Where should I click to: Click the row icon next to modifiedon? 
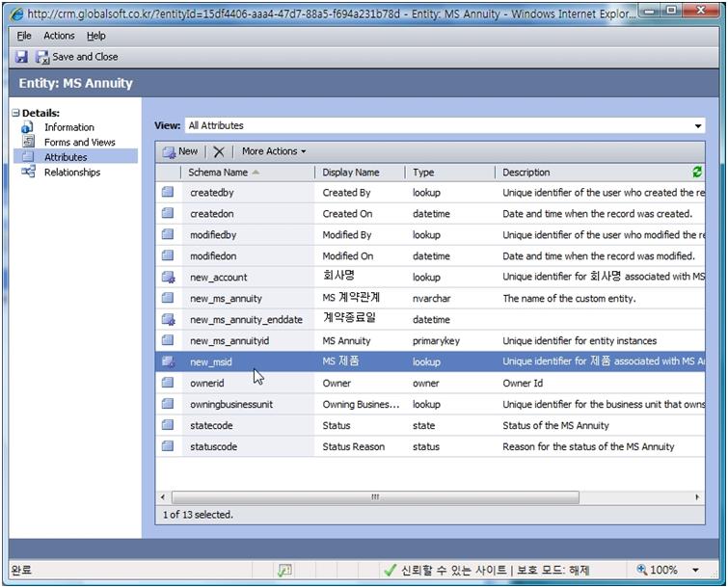tap(168, 255)
